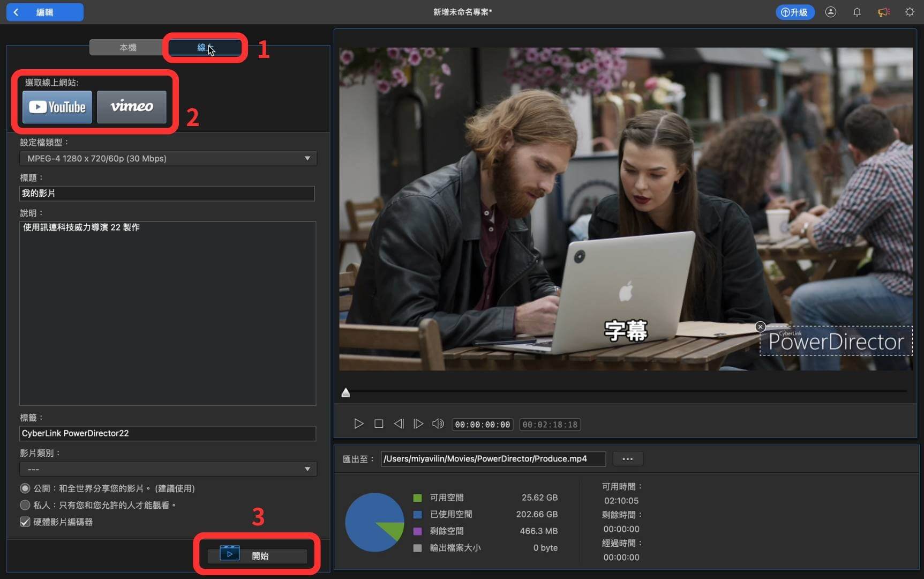
Task: Click the disk space pie chart
Action: pos(374,522)
